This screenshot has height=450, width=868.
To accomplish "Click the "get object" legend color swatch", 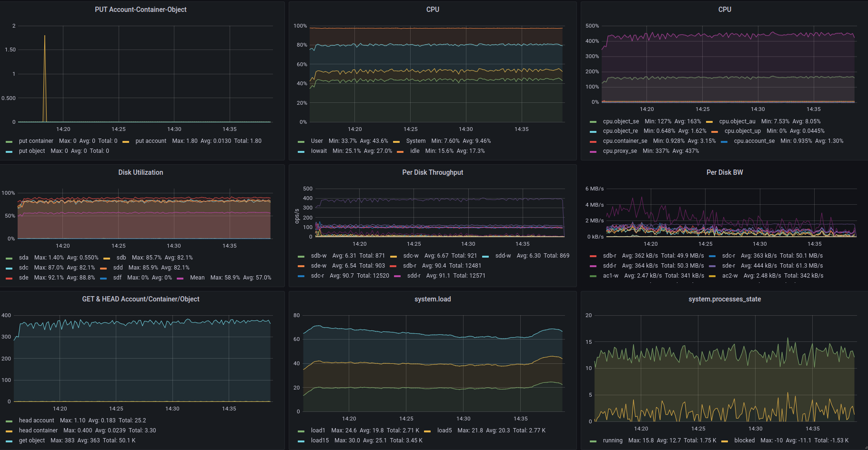I will click(9, 441).
